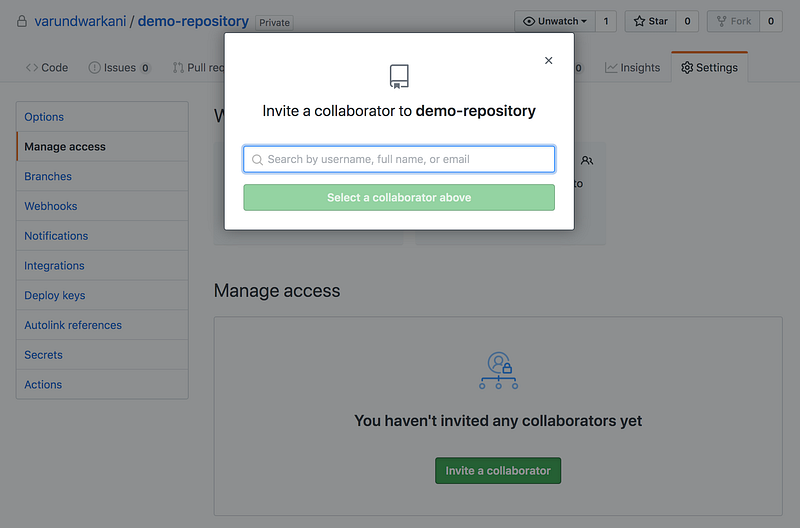Click the search magnifier icon in field
800x528 pixels.
click(258, 160)
